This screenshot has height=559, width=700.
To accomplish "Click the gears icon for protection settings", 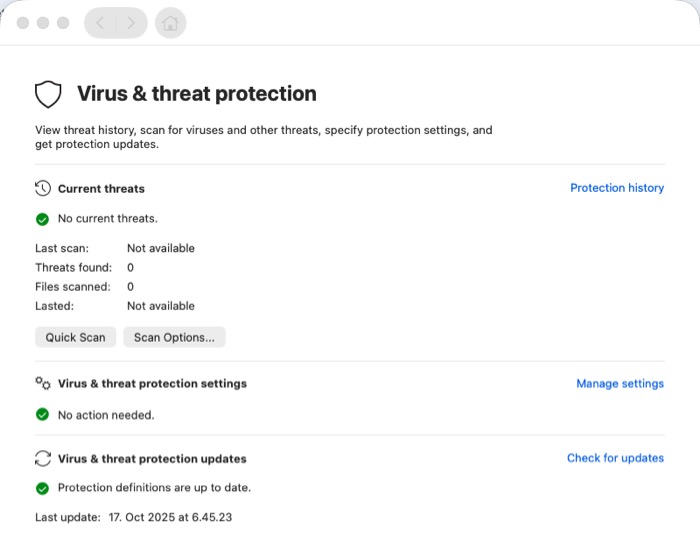I will point(43,383).
